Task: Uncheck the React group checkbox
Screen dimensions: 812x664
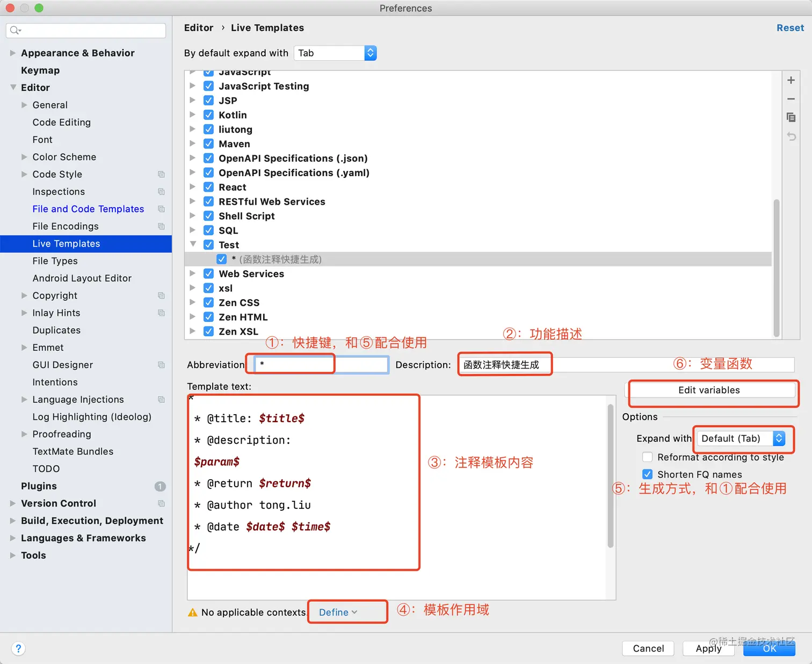Action: click(209, 187)
